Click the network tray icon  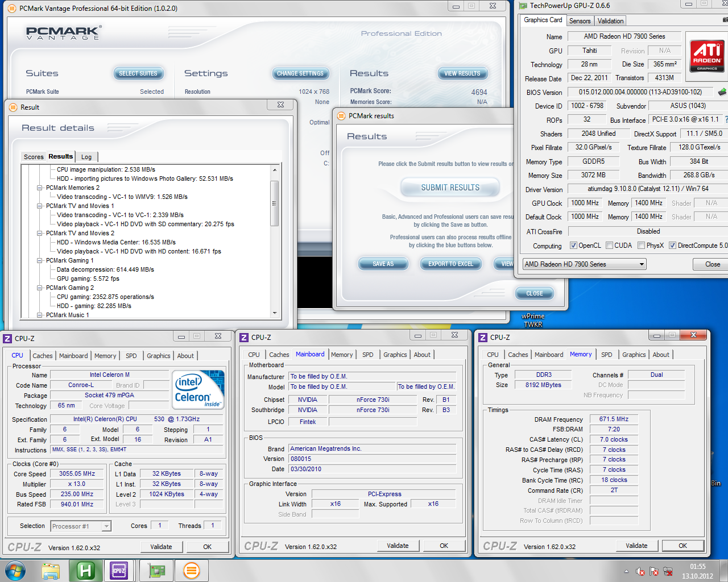click(x=668, y=571)
